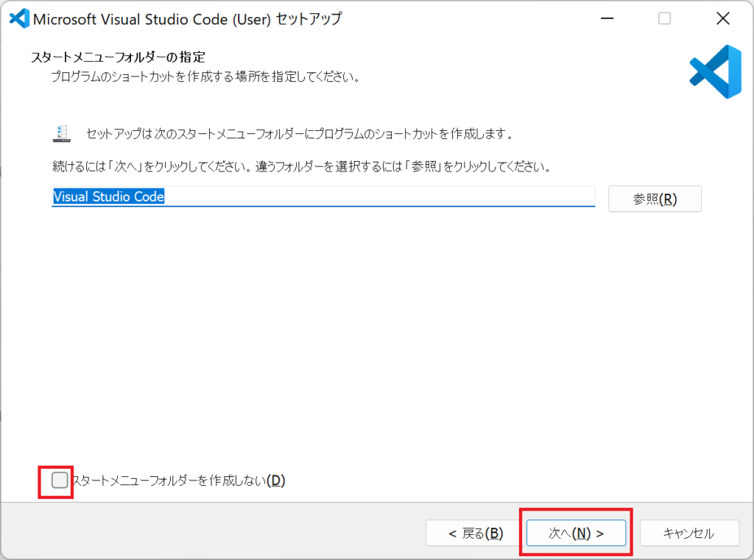Click the 続けるには「次へ」をクリック instruction text
The image size is (754, 560).
[x=301, y=166]
